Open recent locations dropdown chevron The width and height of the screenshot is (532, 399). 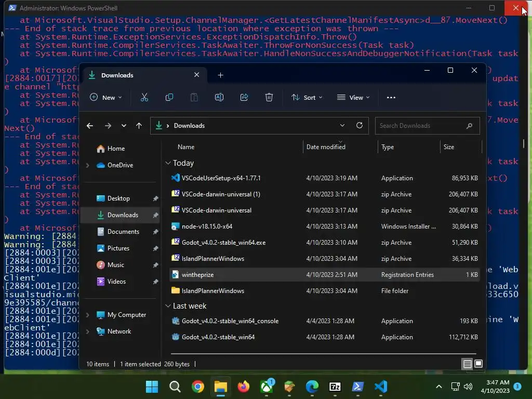(124, 126)
